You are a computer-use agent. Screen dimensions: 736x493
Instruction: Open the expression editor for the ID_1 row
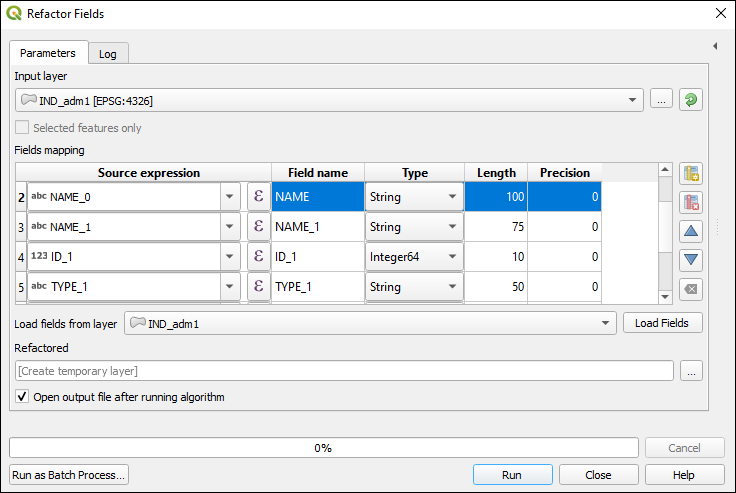[x=259, y=256]
